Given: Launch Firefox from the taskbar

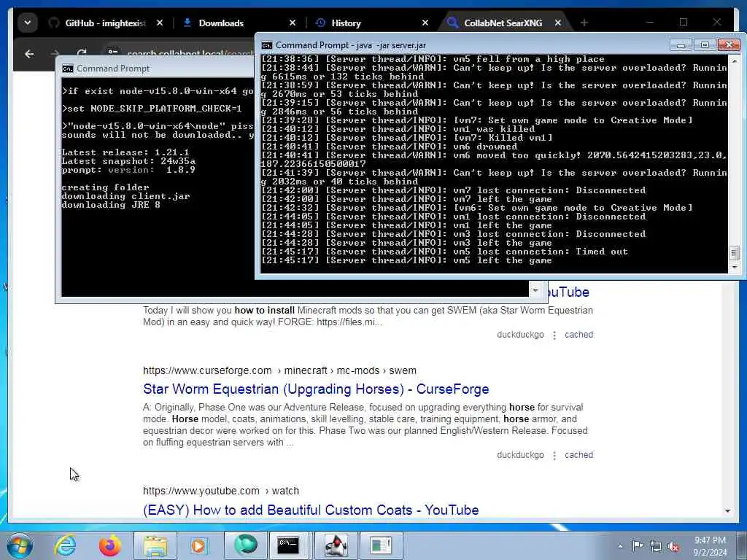Looking at the screenshot, I should coord(110,545).
